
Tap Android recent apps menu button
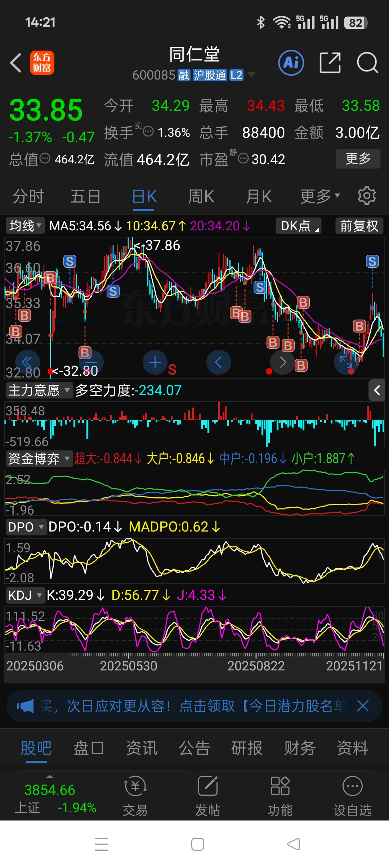[101, 844]
